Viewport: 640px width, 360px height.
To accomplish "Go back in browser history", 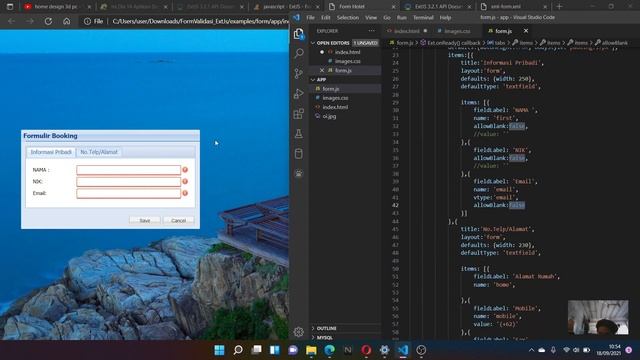I will pyautogui.click(x=11, y=21).
